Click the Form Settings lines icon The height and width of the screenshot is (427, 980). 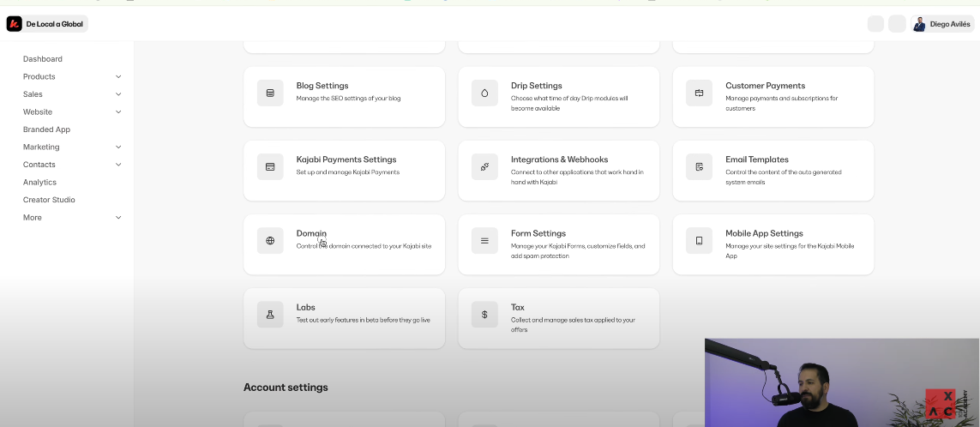click(484, 240)
